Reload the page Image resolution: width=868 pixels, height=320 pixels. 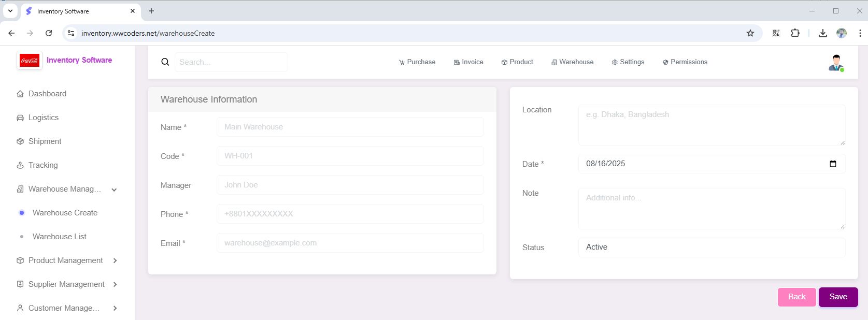49,33
